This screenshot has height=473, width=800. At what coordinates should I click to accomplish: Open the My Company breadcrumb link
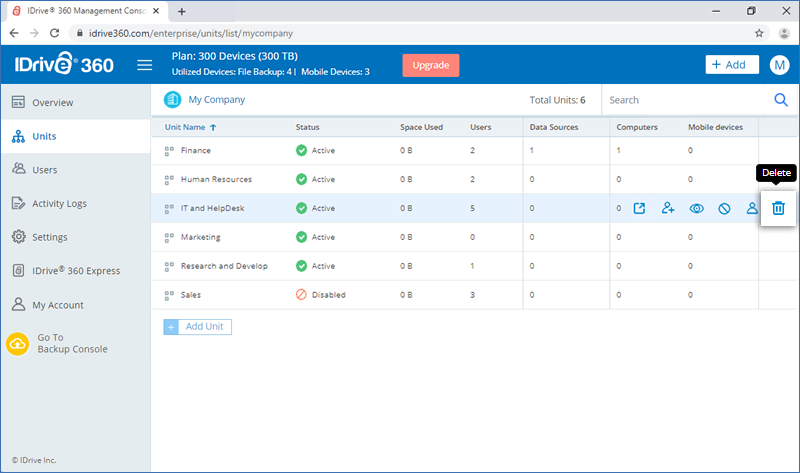217,99
